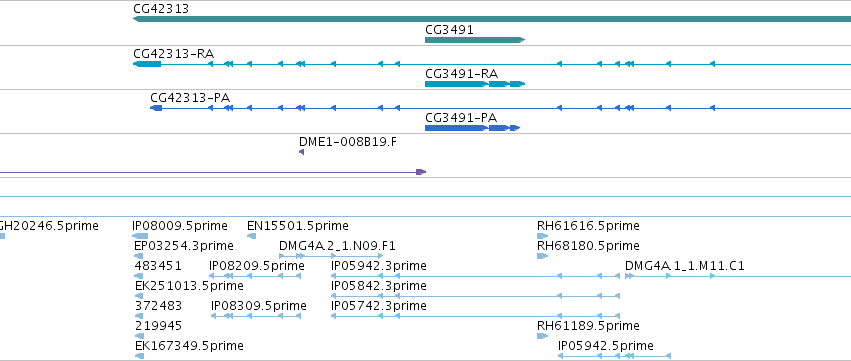
Task: Select the IP08009.5prime EST arrow
Action: 140,236
